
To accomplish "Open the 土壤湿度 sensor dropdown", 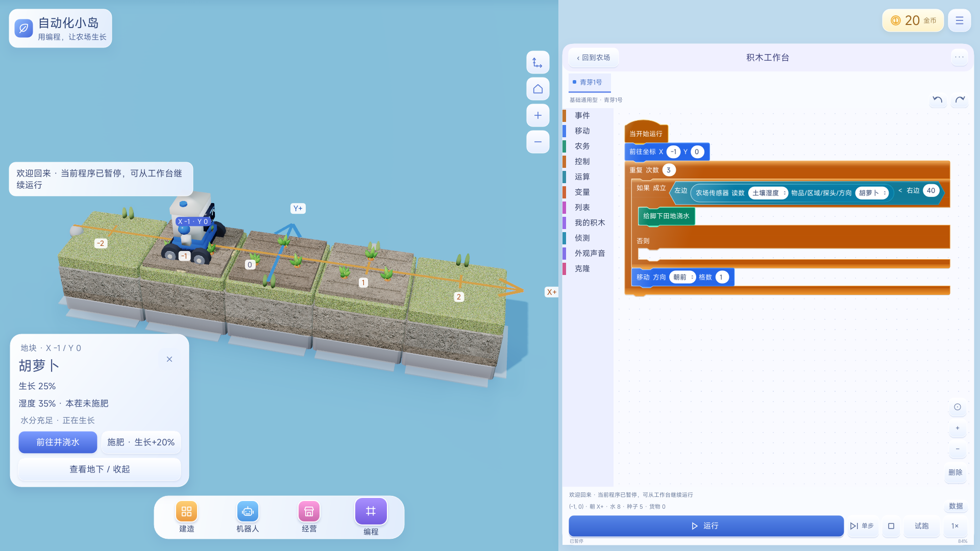I will pyautogui.click(x=768, y=193).
